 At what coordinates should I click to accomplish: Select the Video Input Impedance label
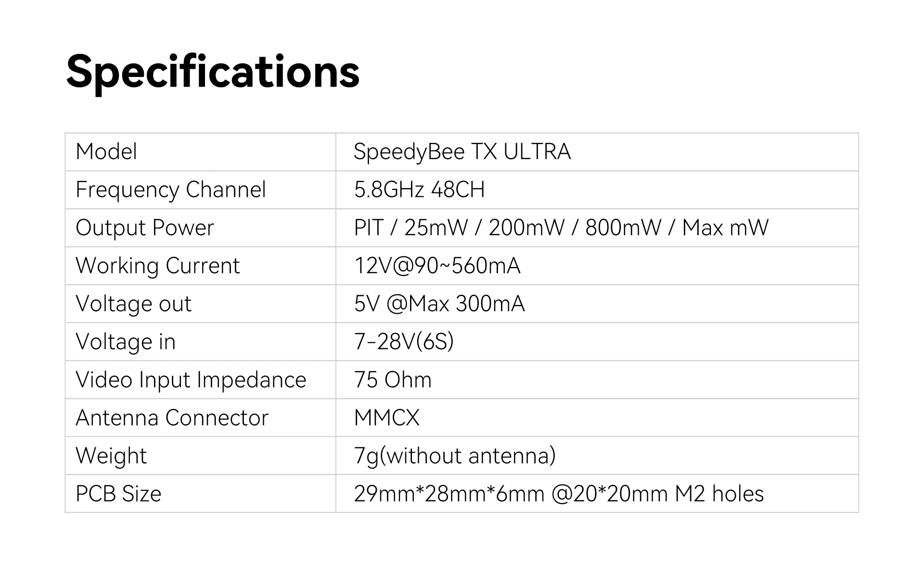pyautogui.click(x=191, y=380)
